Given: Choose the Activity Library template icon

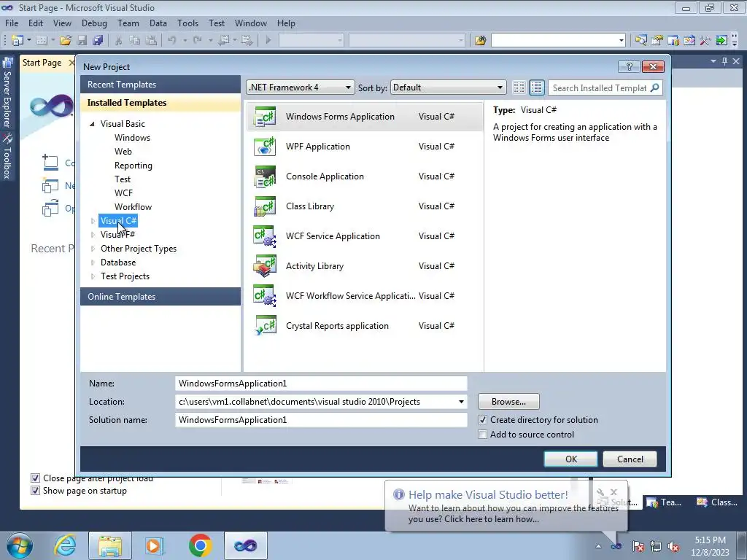Looking at the screenshot, I should pyautogui.click(x=265, y=266).
